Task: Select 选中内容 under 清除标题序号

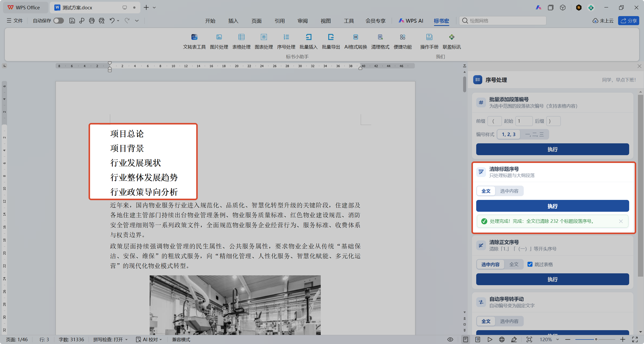Action: (x=509, y=191)
